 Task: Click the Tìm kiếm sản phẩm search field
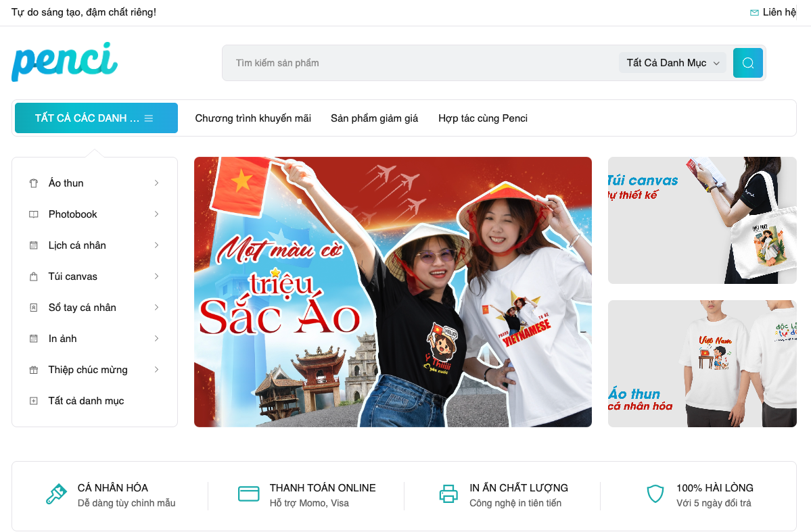click(x=419, y=63)
